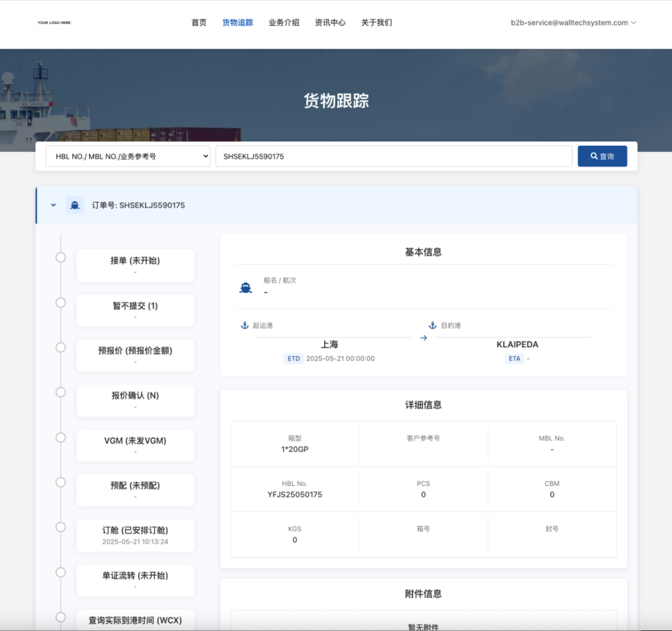Click YOUR LOGO HERE site logo
This screenshot has height=631, width=672.
54,22
